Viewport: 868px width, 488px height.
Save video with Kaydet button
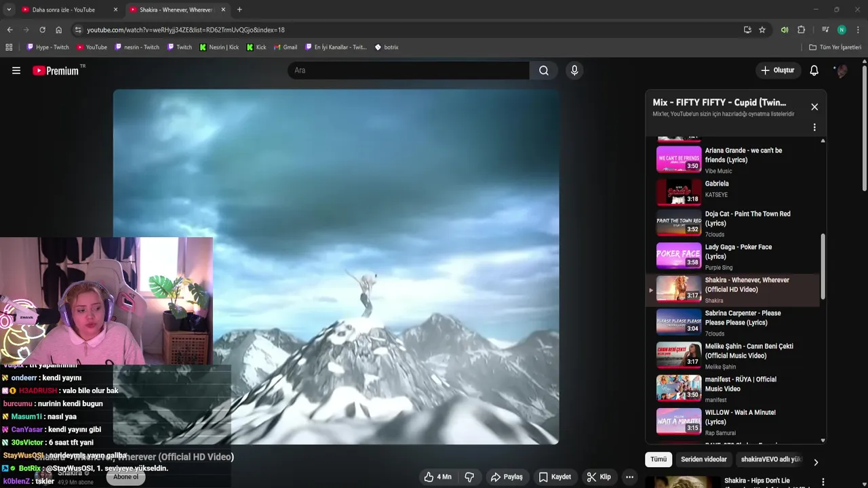click(555, 477)
